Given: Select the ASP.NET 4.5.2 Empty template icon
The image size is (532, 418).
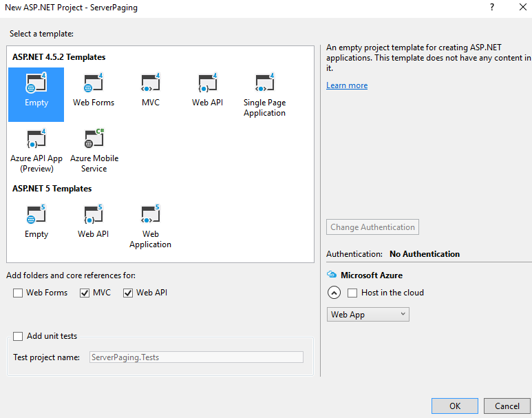Looking at the screenshot, I should (x=36, y=85).
